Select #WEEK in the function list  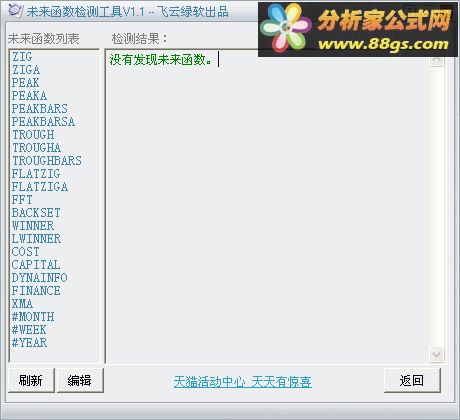click(29, 330)
